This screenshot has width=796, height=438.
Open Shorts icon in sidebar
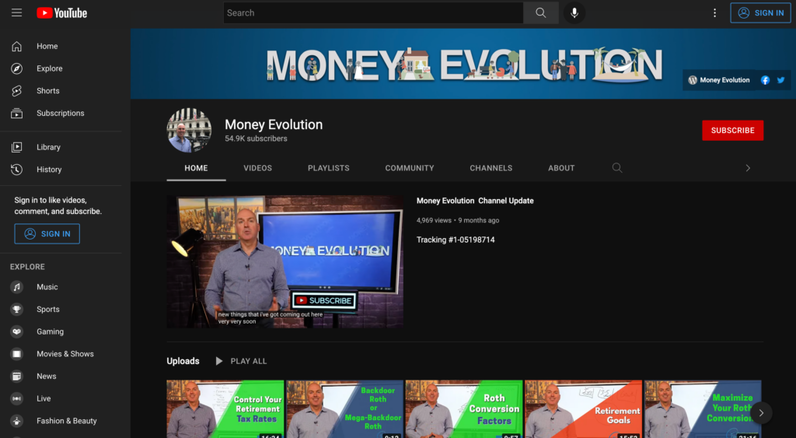(17, 91)
